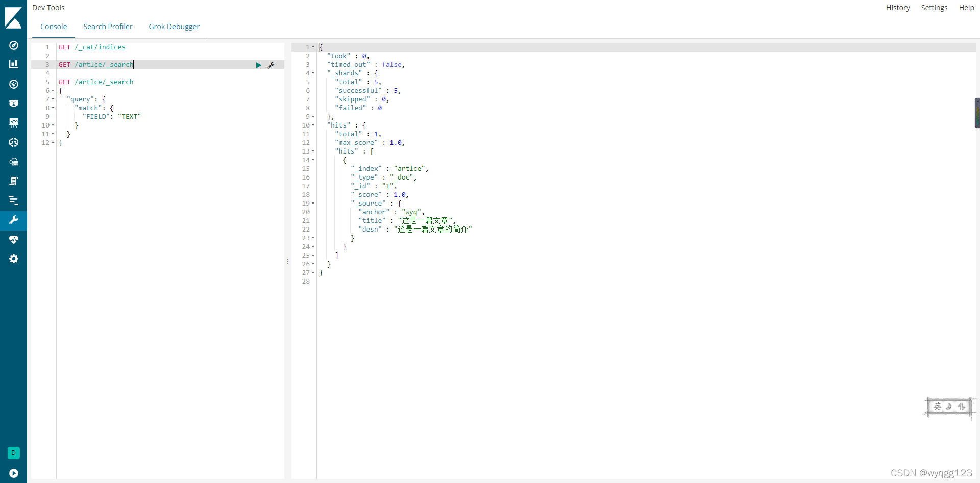Open Logs from the sidebar
This screenshot has width=980, height=483.
14,181
